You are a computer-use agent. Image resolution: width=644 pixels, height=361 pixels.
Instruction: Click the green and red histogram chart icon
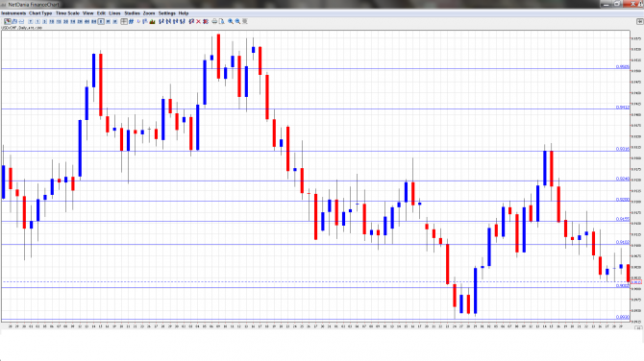tap(153, 21)
